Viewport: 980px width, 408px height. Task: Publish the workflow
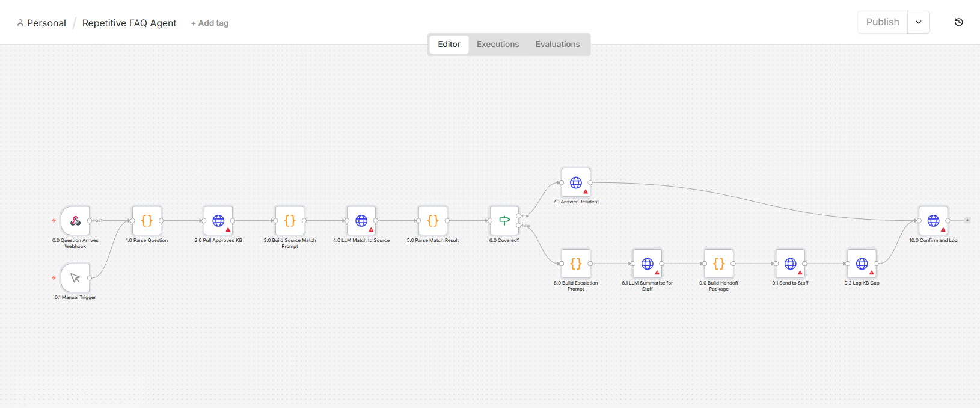[883, 22]
